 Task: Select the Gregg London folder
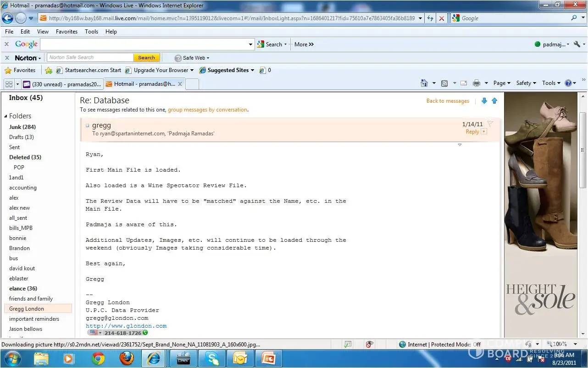(x=38, y=309)
